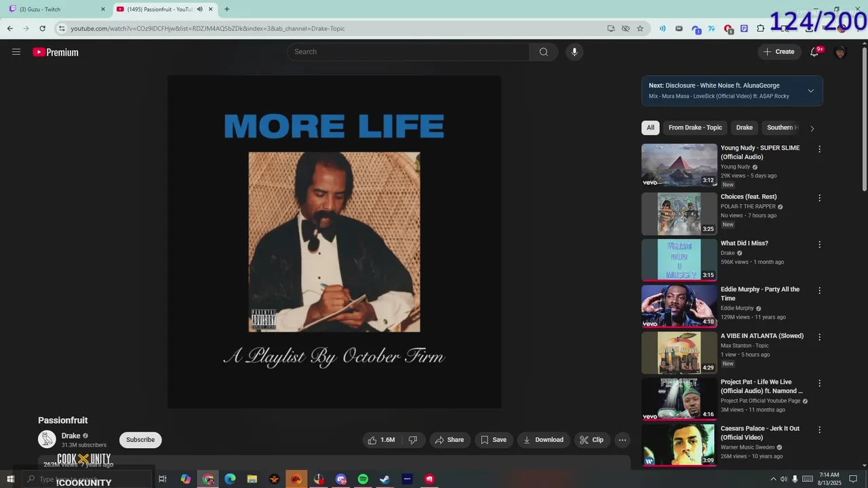
Task: Subscribe to the Drake channel
Action: tap(140, 440)
